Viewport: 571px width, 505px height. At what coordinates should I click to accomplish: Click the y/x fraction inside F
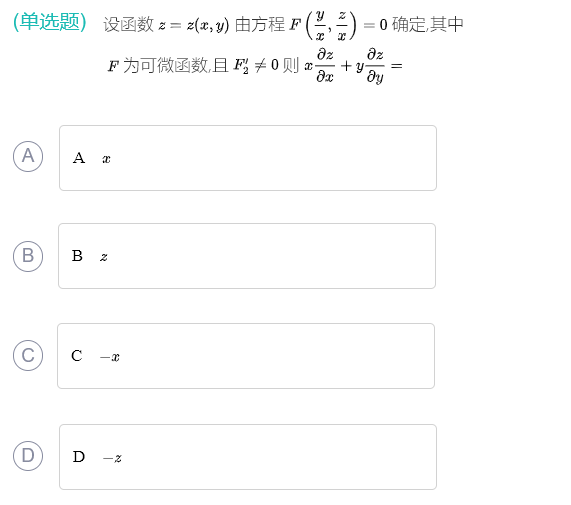click(x=320, y=25)
